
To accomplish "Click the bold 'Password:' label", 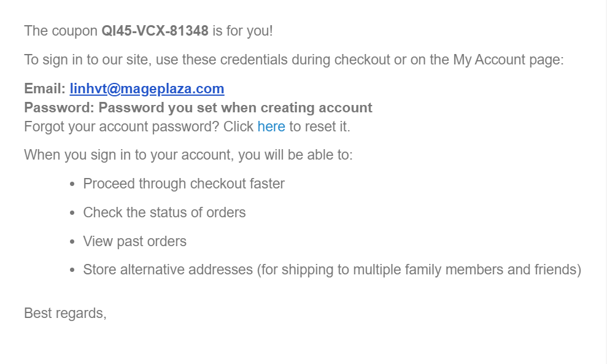I will pos(60,107).
